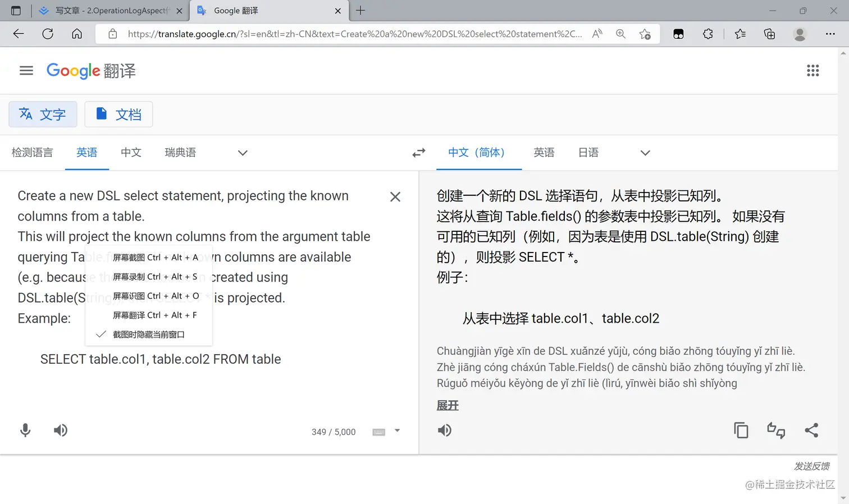The image size is (849, 504).
Task: Swap source and target languages
Action: coord(419,153)
